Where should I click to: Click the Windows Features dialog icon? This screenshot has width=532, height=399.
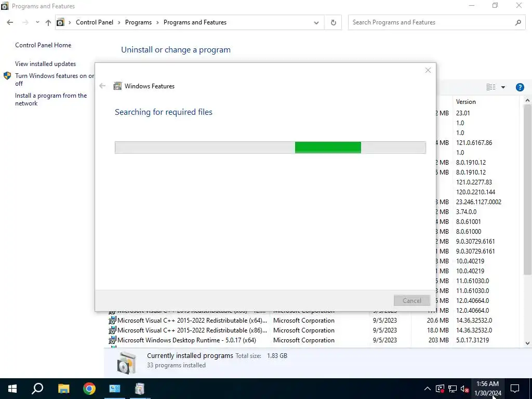[x=117, y=86]
